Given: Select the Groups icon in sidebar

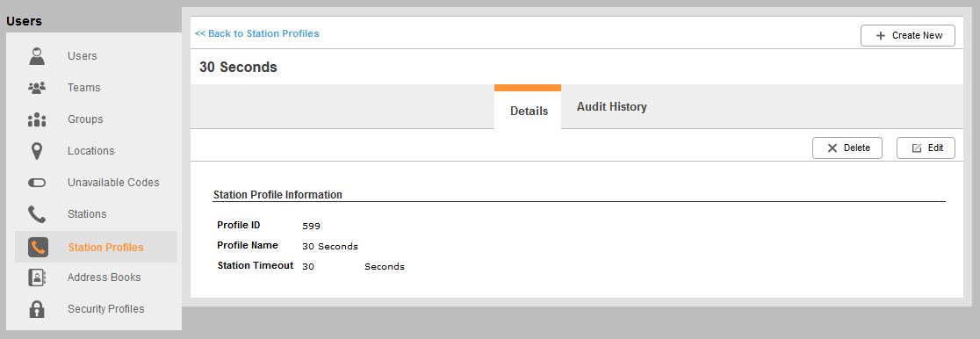Looking at the screenshot, I should [38, 119].
